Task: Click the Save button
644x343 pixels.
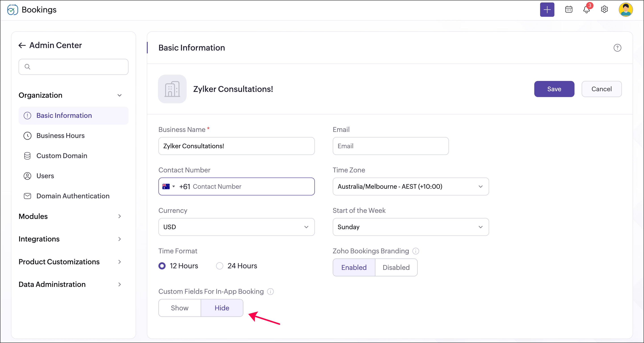Action: click(554, 89)
